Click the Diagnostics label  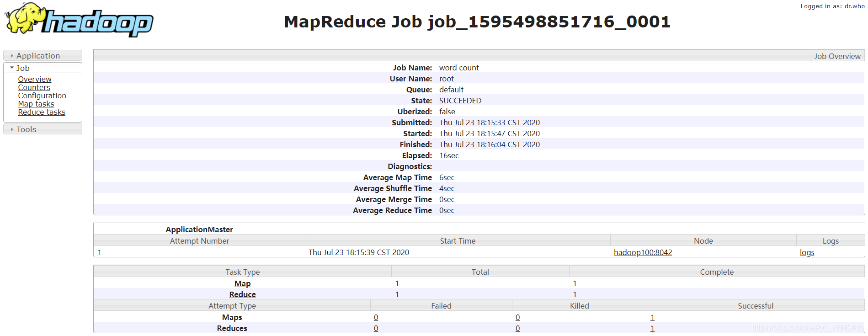(x=410, y=166)
